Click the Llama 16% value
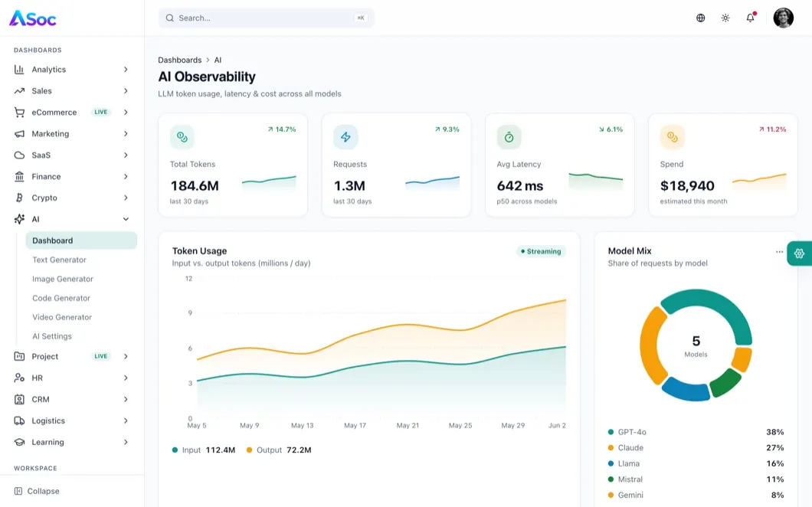812x507 pixels. [x=775, y=463]
